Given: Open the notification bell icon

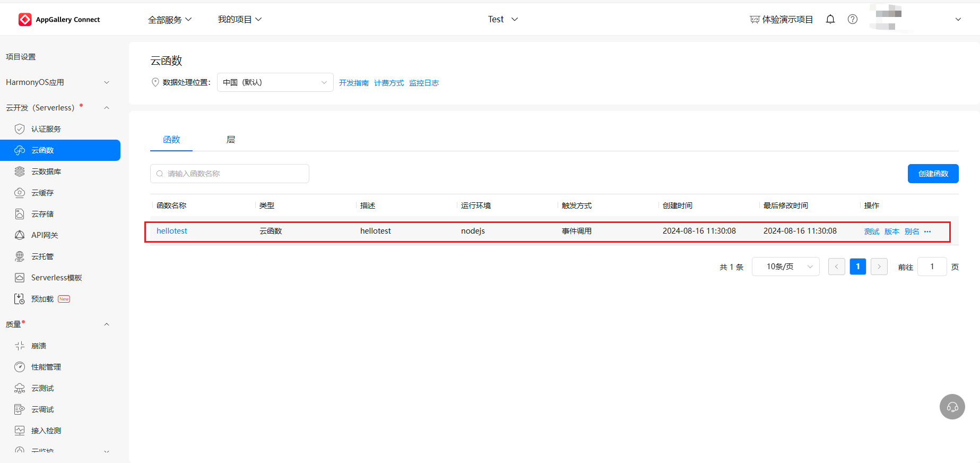Looking at the screenshot, I should click(x=830, y=19).
